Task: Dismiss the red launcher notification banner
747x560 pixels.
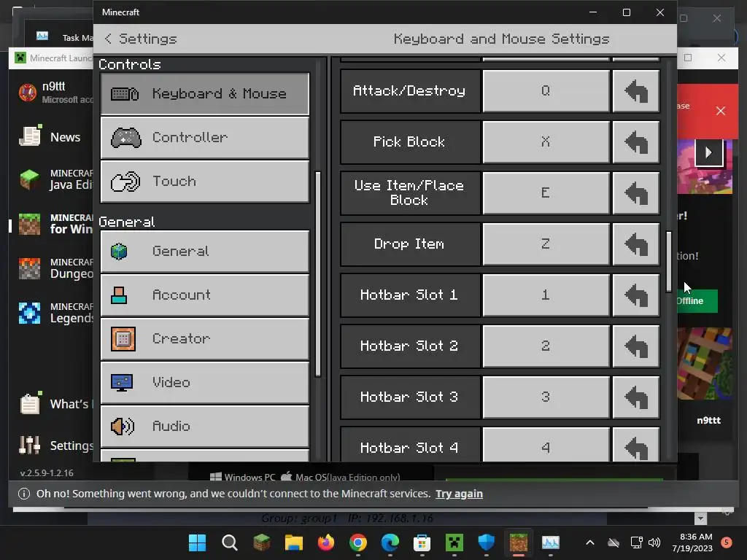Action: coord(720,111)
